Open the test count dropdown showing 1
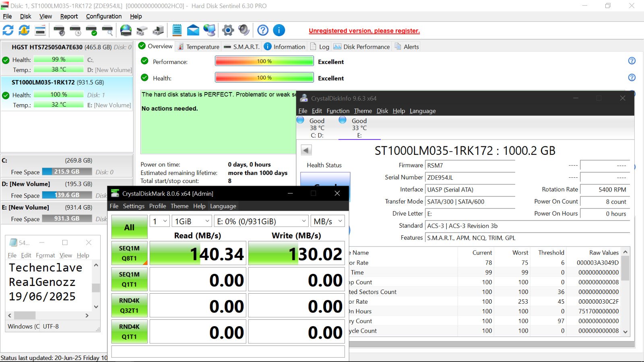Screen dimensions: 644x362 tap(160, 221)
